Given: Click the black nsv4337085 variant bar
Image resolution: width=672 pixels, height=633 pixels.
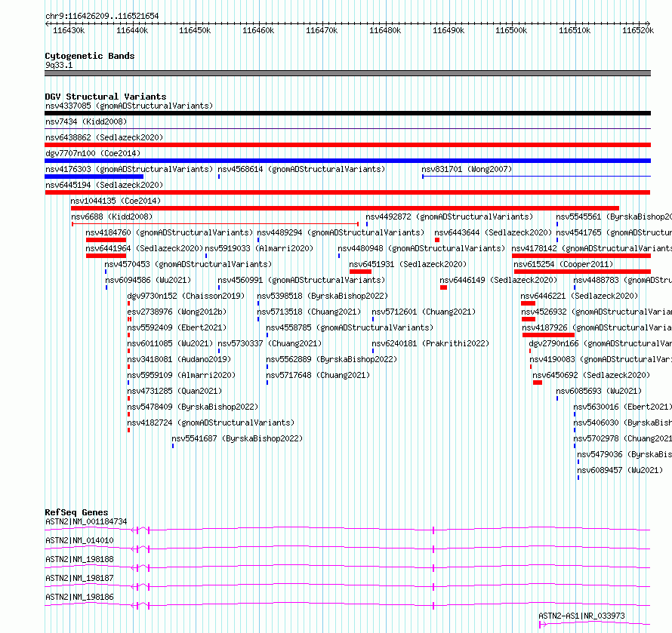Looking at the screenshot, I should click(x=347, y=113).
